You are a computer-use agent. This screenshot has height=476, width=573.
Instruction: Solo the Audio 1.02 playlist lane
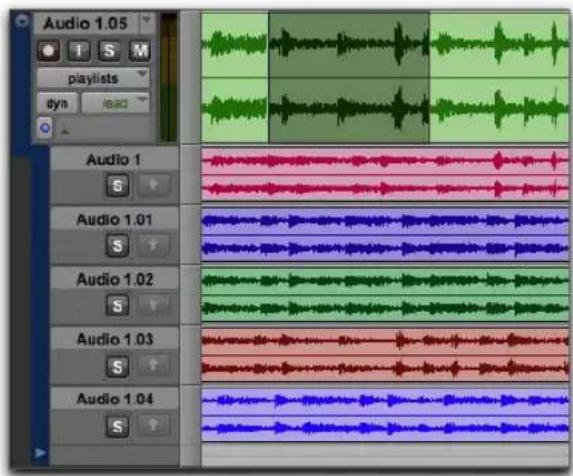pyautogui.click(x=117, y=305)
